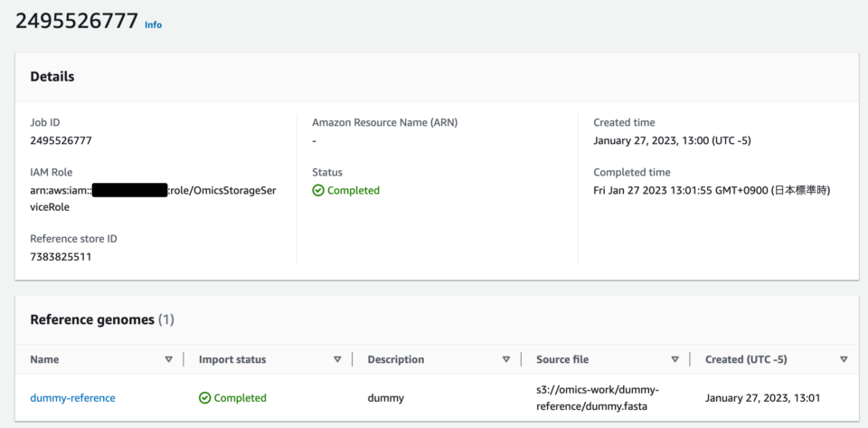This screenshot has height=428, width=868.
Task: Click the dummy description cell
Action: coord(386,398)
